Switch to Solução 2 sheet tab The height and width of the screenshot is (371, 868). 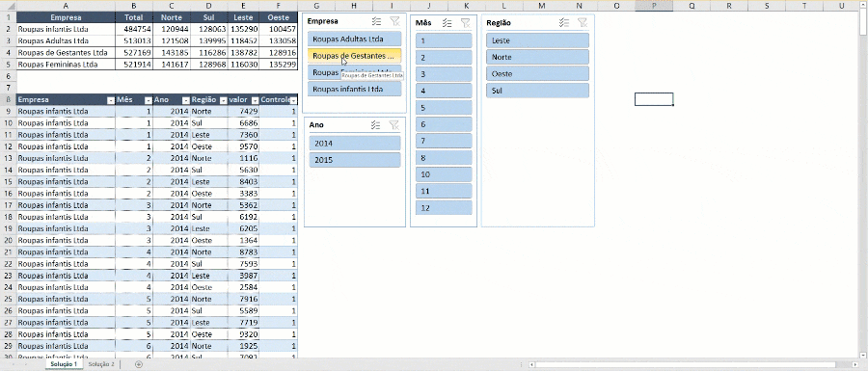pos(101,364)
